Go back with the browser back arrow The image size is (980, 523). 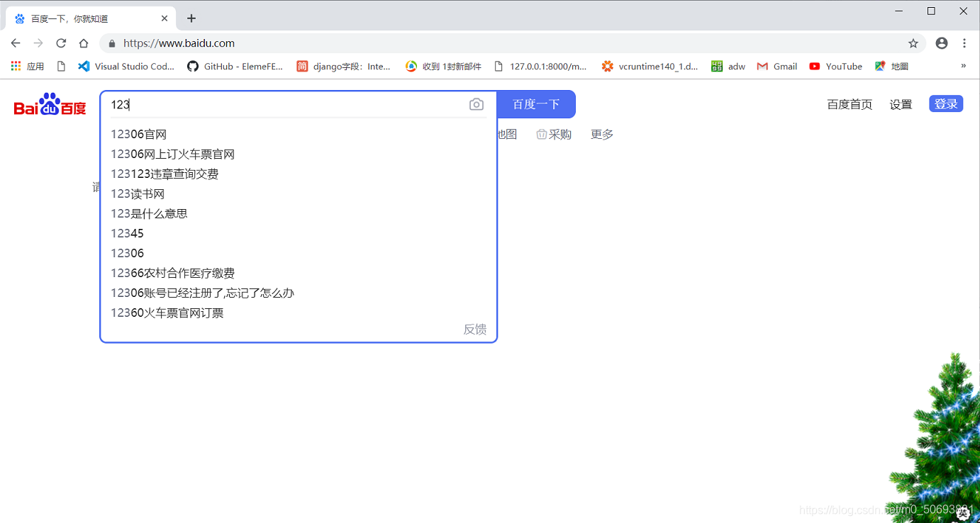(x=16, y=43)
